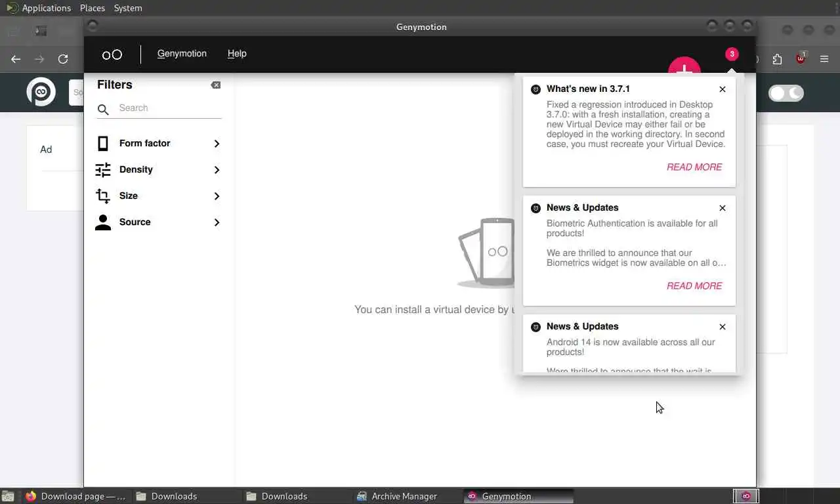
Task: Switch to first Downloads taskbar window
Action: click(186, 496)
